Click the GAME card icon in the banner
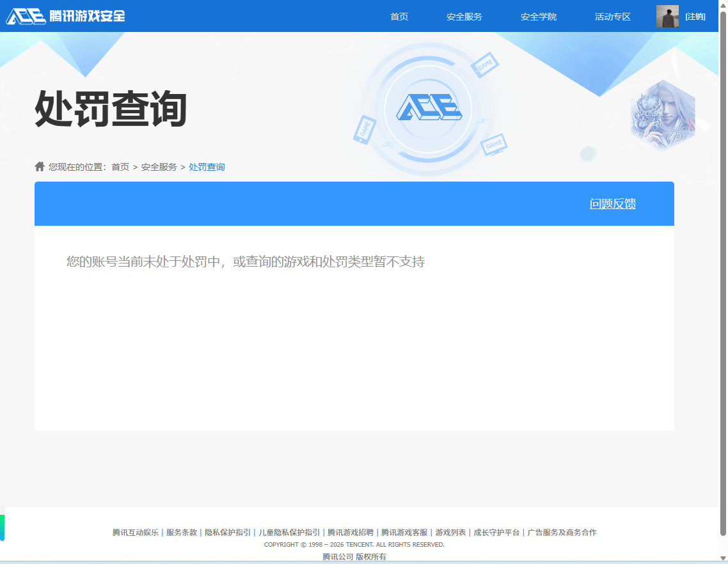The image size is (728, 564). (486, 65)
